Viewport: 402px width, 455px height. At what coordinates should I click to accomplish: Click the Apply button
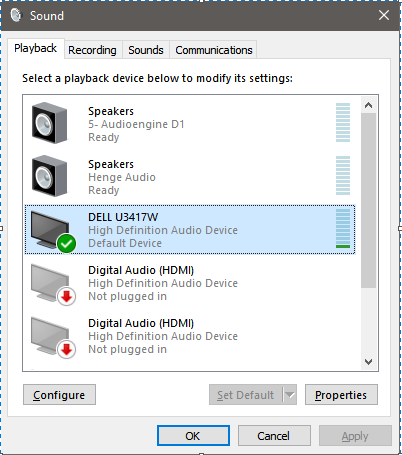pos(355,436)
